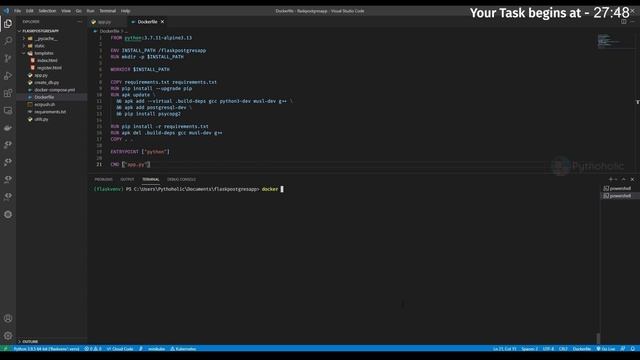Open the Docker view in activity bar
640x360 pixels.
[8, 128]
